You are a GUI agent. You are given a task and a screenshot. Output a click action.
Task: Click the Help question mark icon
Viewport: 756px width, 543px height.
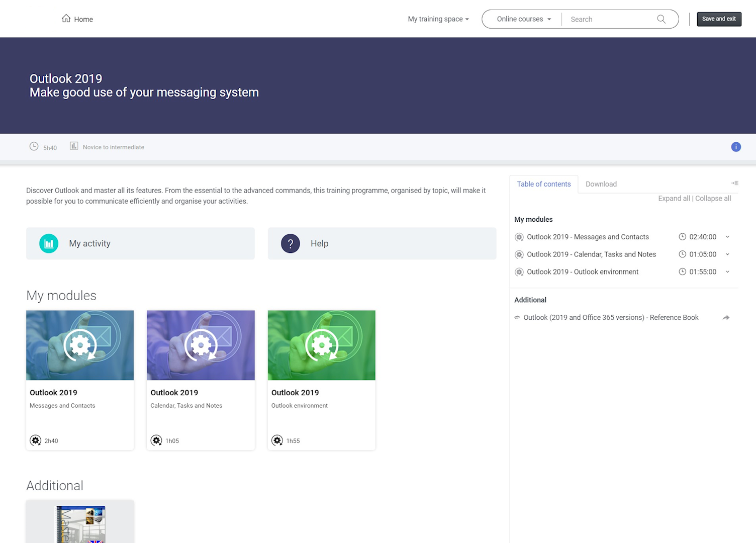point(291,243)
